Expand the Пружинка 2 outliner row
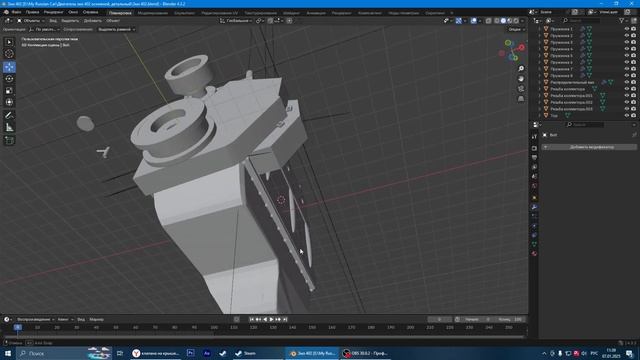Image resolution: width=640 pixels, height=360 pixels. pos(540,36)
